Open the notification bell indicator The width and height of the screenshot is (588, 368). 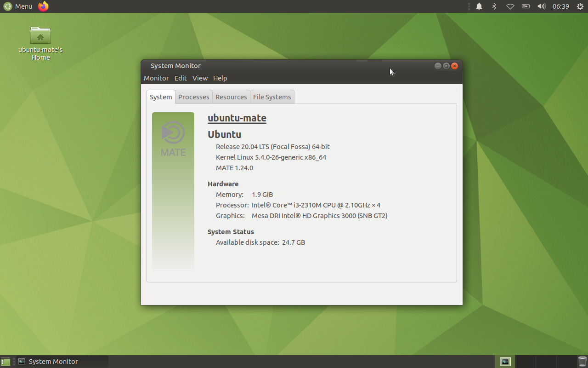479,6
